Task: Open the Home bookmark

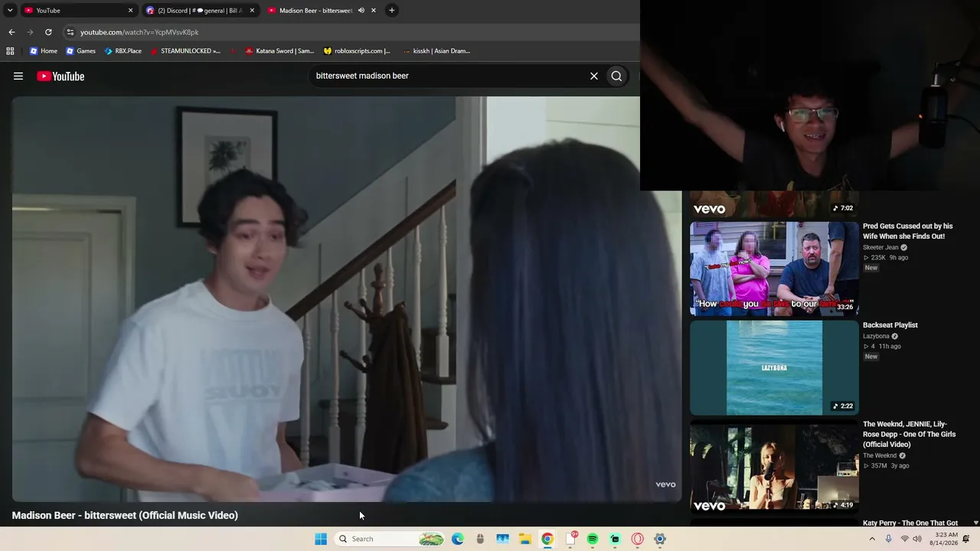Action: (44, 51)
